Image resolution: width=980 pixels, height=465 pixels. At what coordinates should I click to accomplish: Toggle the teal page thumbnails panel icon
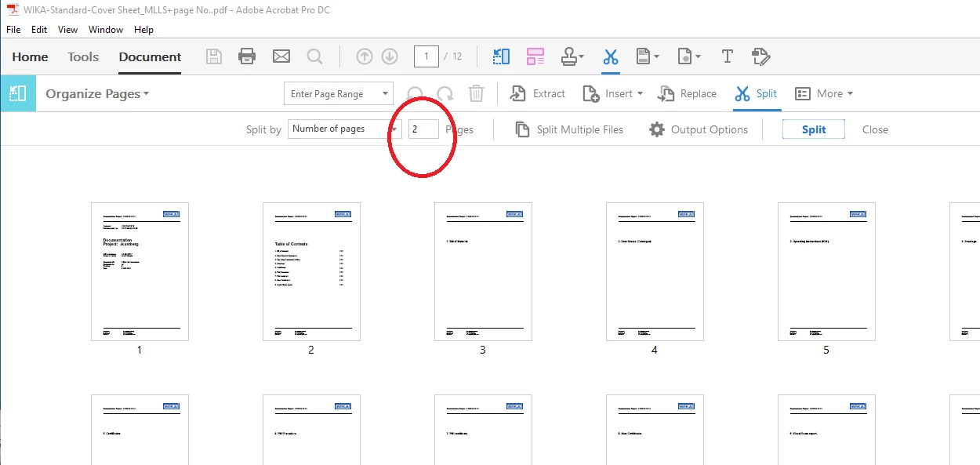point(17,93)
